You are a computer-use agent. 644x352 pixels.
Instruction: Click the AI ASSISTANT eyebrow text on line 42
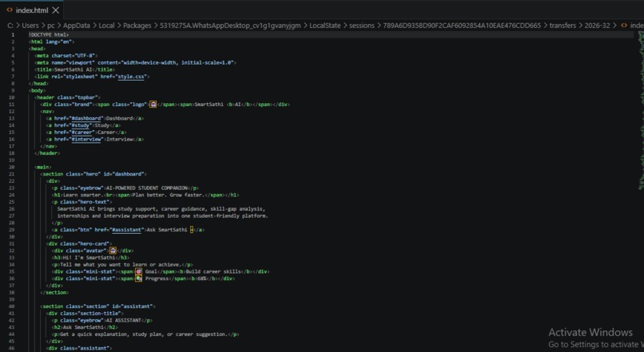(124, 320)
